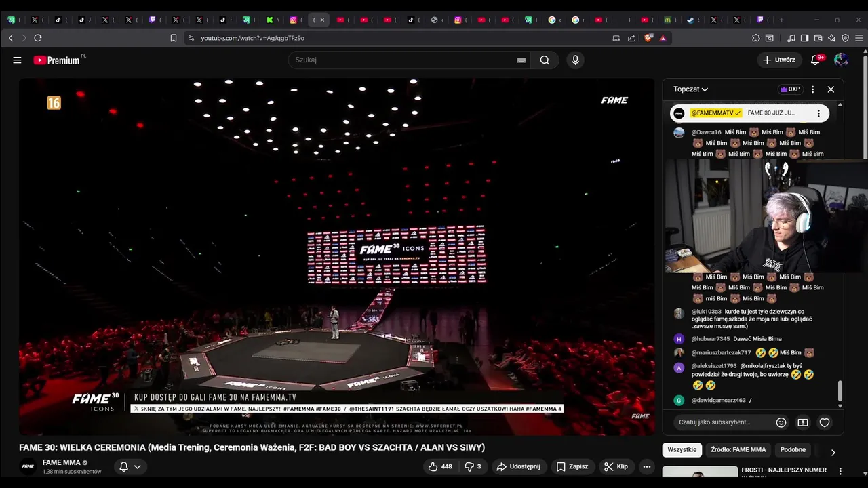Open FAME MMA channel avatar

(x=28, y=466)
